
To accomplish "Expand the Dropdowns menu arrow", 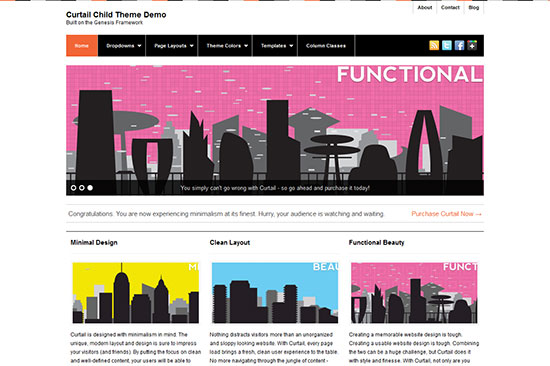I will (140, 46).
